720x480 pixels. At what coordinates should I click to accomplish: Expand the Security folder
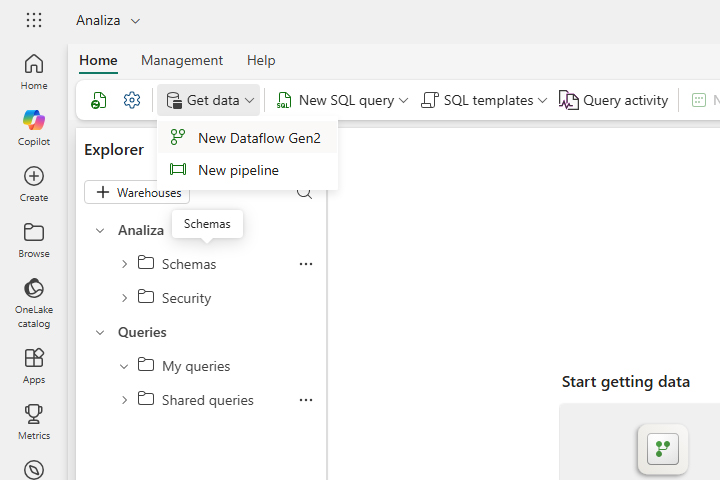coord(124,298)
